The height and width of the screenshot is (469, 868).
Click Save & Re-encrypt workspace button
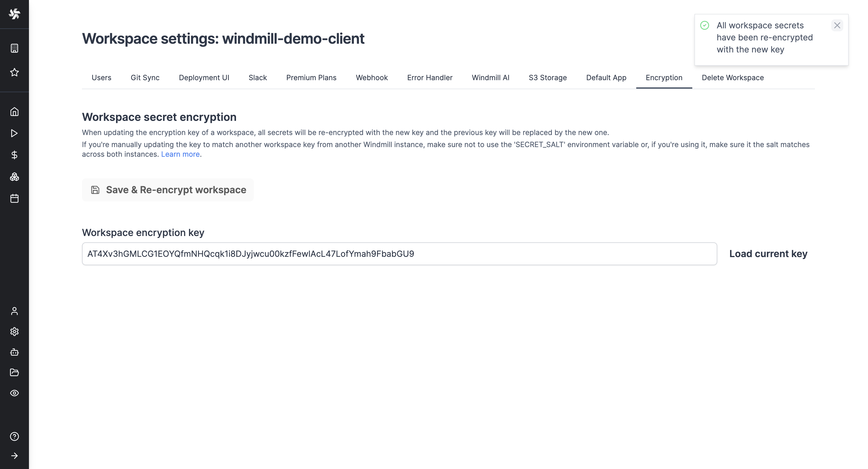[168, 190]
